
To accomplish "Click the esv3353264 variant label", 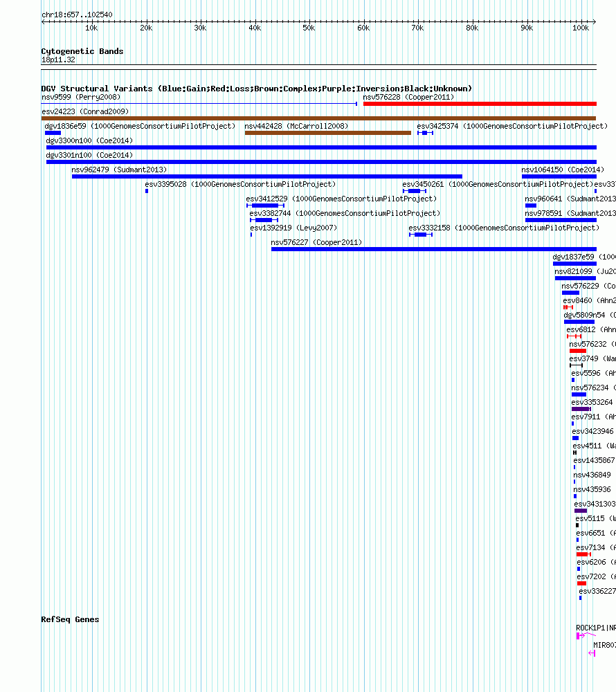I will coord(592,403).
